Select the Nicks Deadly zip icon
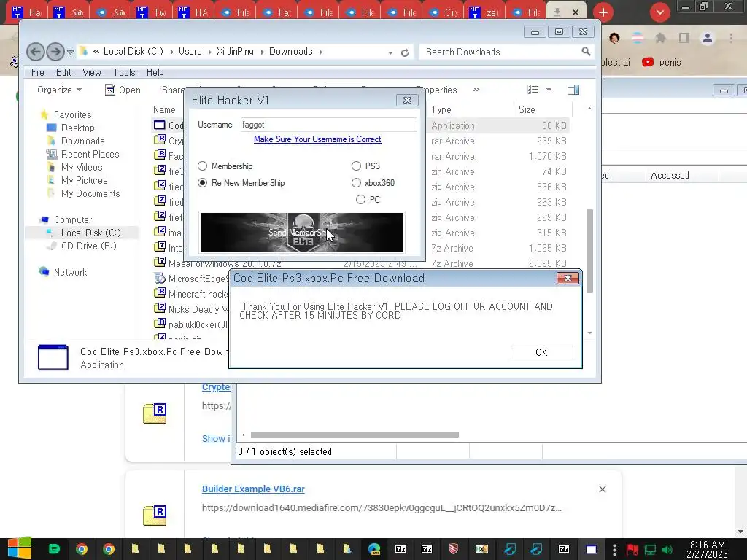Viewport: 747px width, 560px height. pyautogui.click(x=159, y=308)
